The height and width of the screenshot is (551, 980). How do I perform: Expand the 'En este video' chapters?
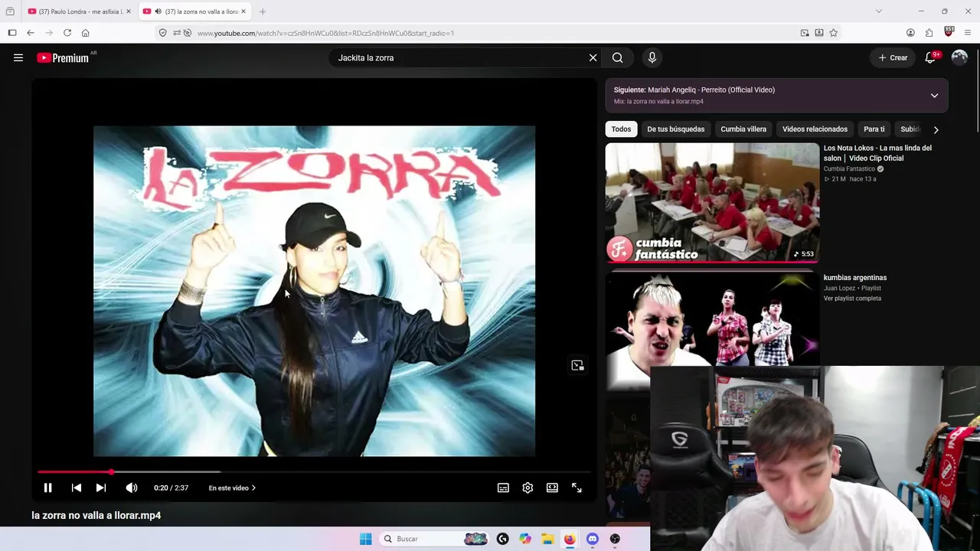[x=232, y=487]
